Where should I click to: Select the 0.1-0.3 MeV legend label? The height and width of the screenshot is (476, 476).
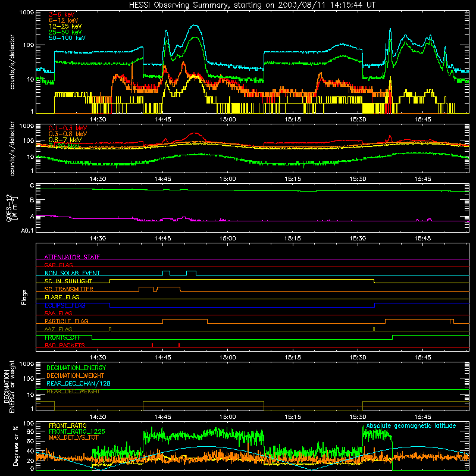coord(68,128)
